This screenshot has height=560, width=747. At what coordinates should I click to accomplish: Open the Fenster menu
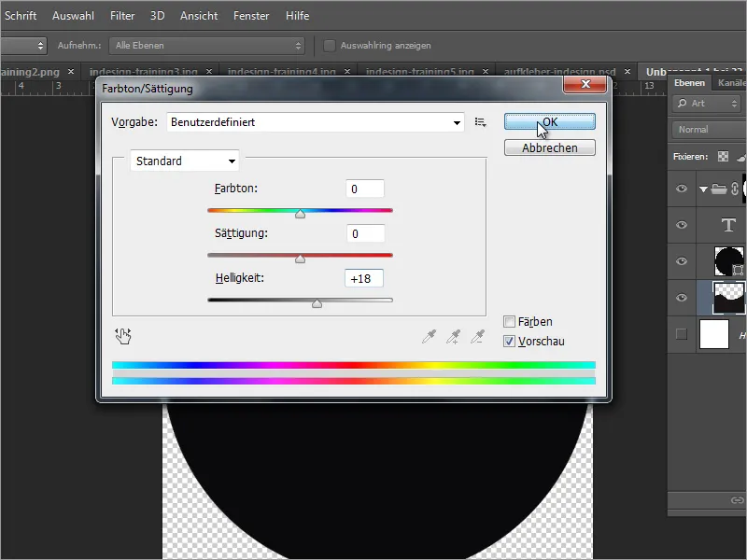click(251, 16)
